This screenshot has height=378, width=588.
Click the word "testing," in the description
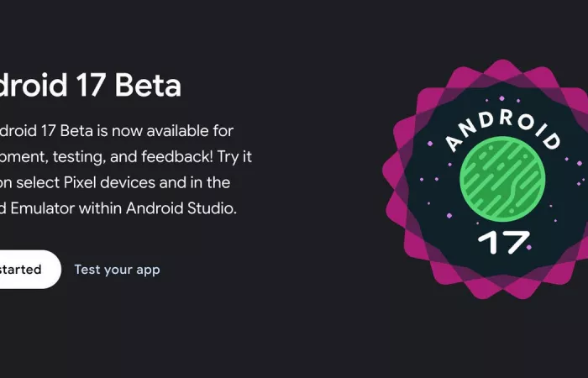point(79,157)
